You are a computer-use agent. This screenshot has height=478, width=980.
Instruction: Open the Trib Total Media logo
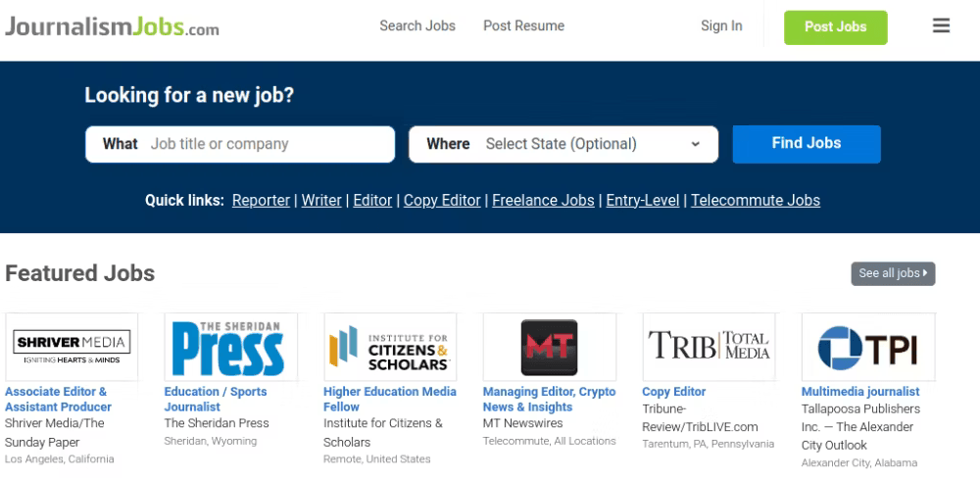click(709, 347)
